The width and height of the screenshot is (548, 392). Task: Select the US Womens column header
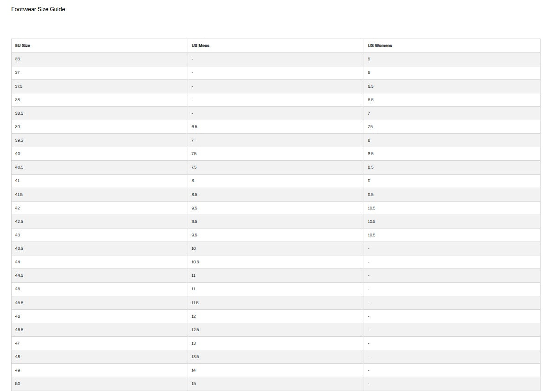tap(452, 46)
